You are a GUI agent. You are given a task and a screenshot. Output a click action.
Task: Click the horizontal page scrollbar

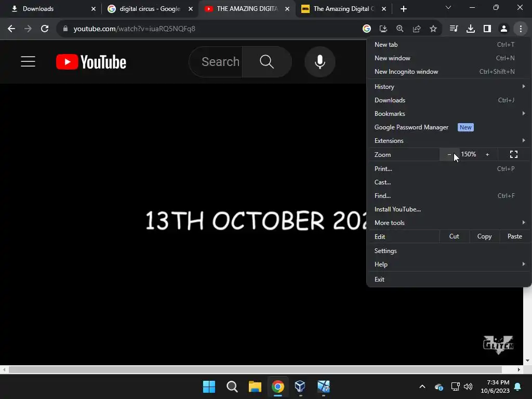(255, 369)
